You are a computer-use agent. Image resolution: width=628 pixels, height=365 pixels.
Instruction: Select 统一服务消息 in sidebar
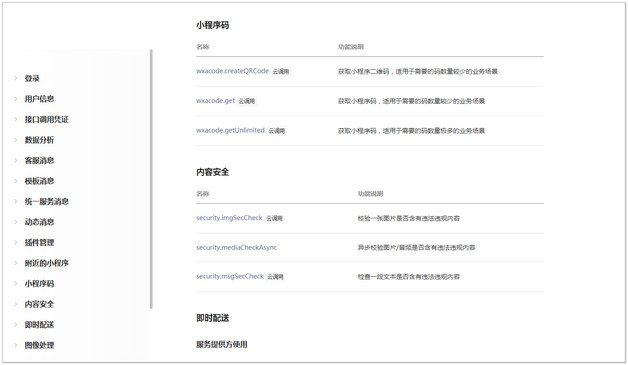pyautogui.click(x=46, y=201)
